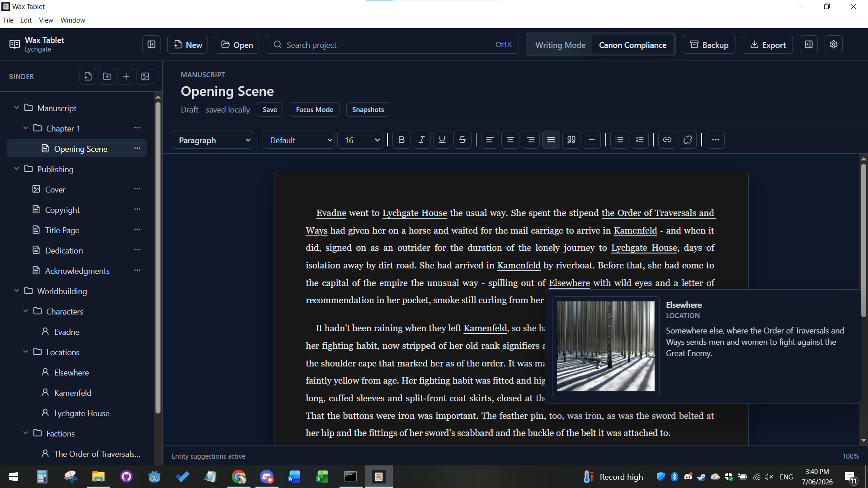The height and width of the screenshot is (488, 868).
Task: Collapse the Publishing folder
Action: coord(17,169)
